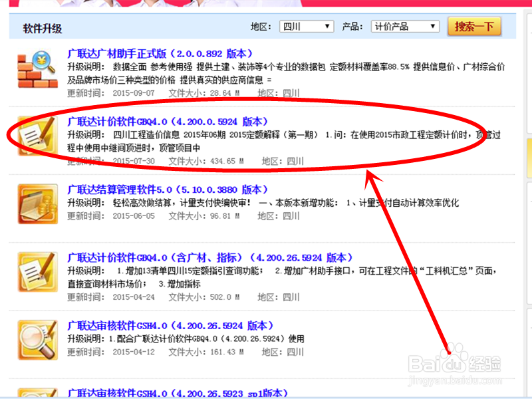Click file size 28.64 M
Image resolution: width=532 pixels, height=399 pixels.
(x=225, y=93)
